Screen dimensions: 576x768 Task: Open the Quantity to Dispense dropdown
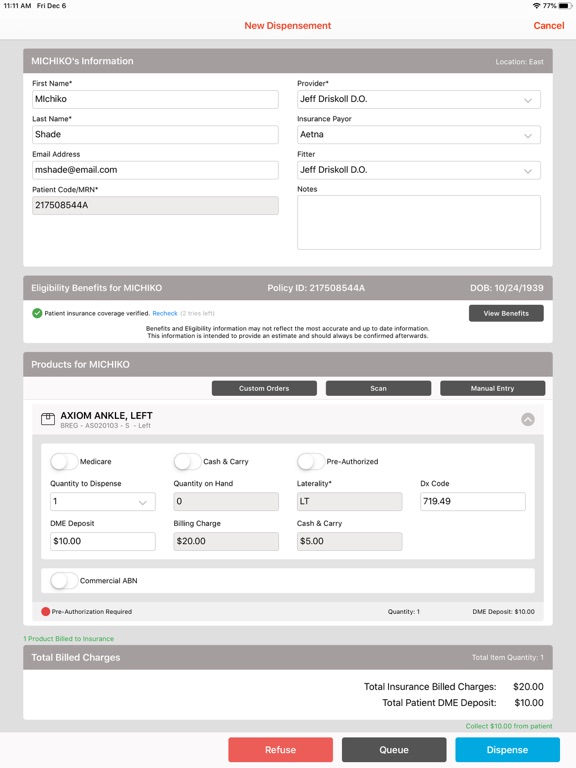103,502
